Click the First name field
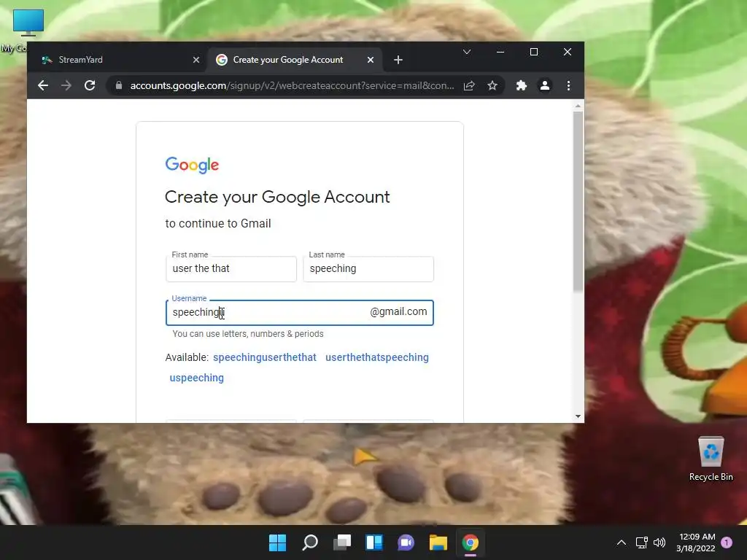The image size is (747, 560). 231,268
